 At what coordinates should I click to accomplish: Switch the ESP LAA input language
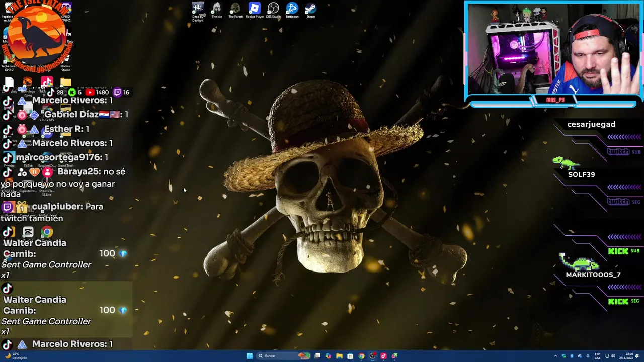(597, 356)
